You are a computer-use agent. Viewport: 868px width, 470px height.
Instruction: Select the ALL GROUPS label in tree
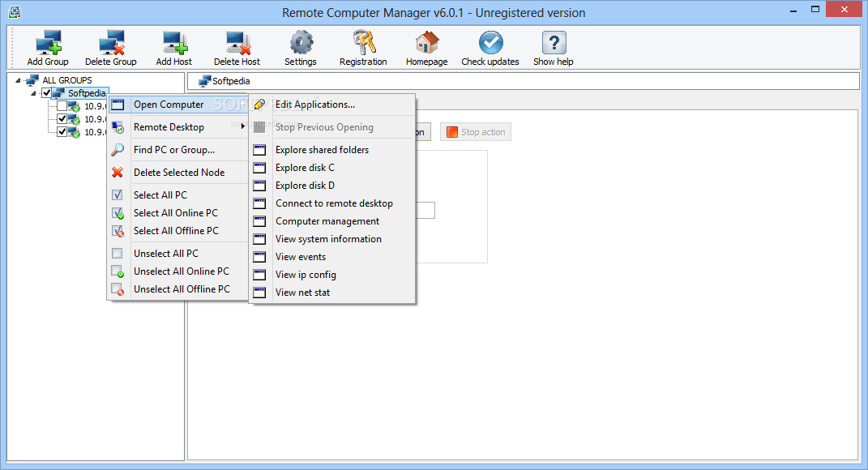coord(67,80)
